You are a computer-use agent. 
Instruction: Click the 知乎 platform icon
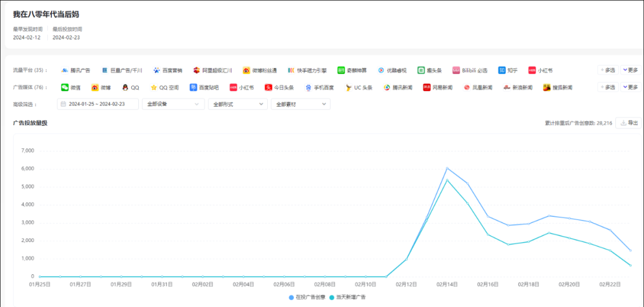coord(502,70)
